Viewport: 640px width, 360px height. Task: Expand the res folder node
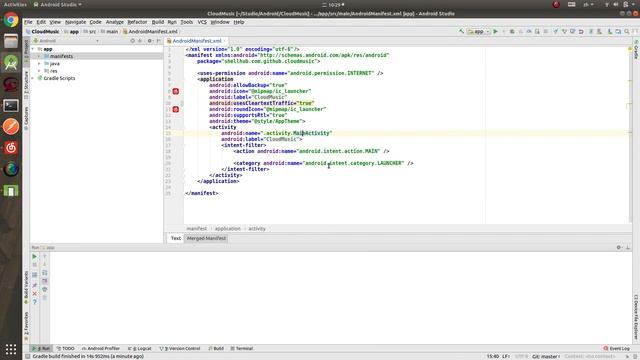39,71
